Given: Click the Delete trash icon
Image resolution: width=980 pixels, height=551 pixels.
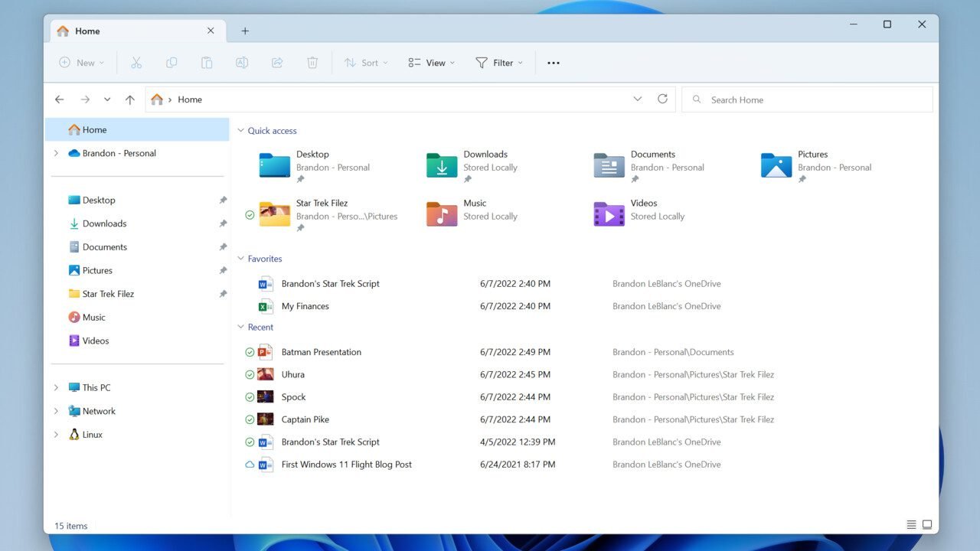Looking at the screenshot, I should (312, 62).
